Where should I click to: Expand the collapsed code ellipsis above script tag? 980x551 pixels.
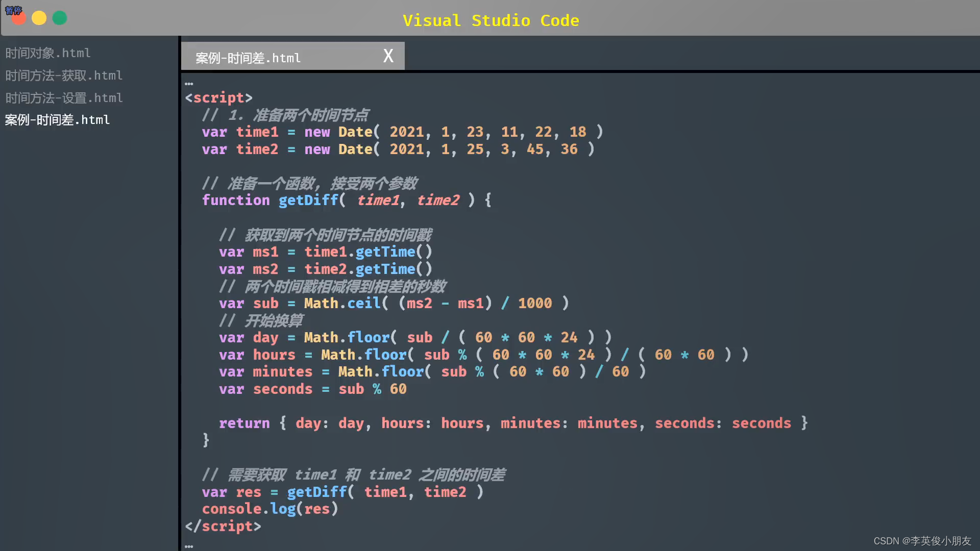(189, 84)
